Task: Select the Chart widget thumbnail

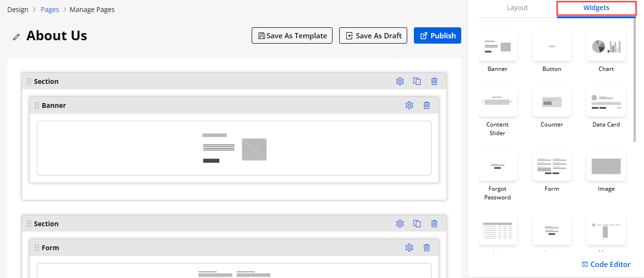Action: coord(606,47)
